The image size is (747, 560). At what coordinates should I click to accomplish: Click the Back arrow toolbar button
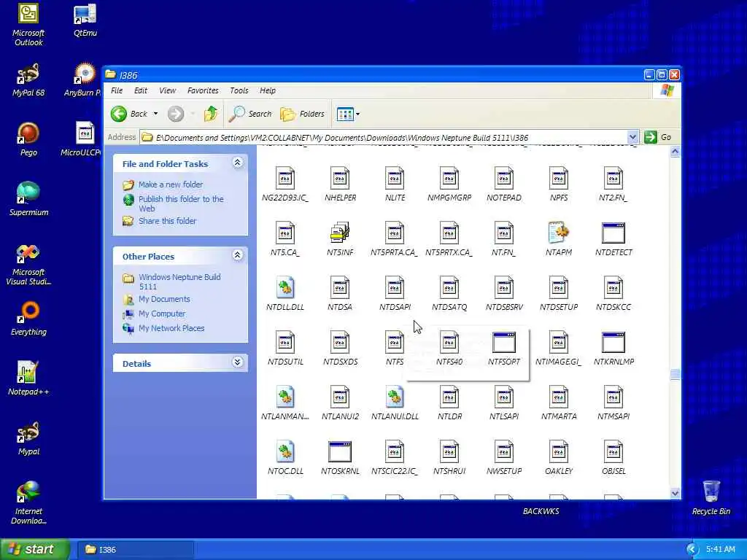tap(130, 114)
